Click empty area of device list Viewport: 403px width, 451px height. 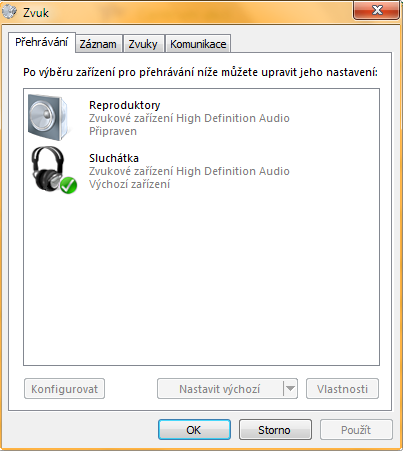point(201,277)
